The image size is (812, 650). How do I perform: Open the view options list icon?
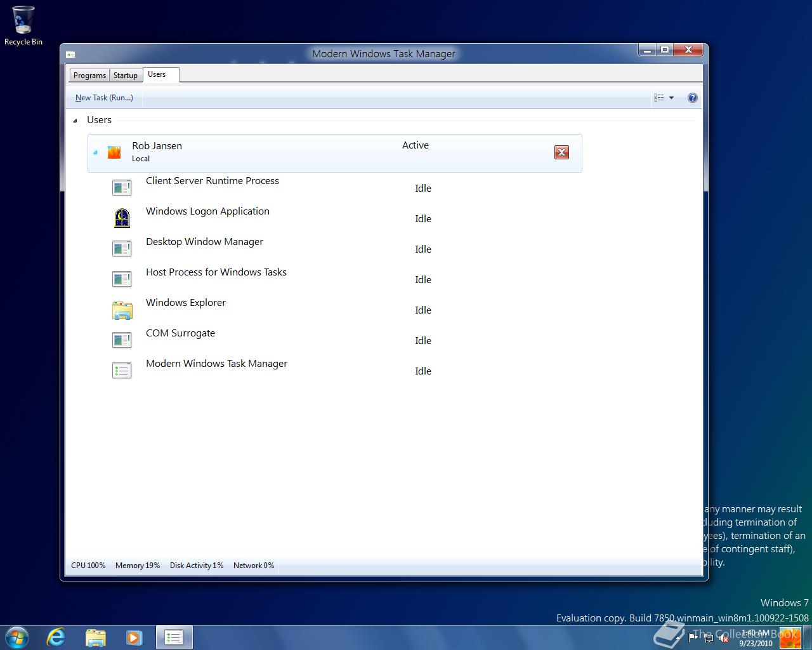tap(659, 98)
